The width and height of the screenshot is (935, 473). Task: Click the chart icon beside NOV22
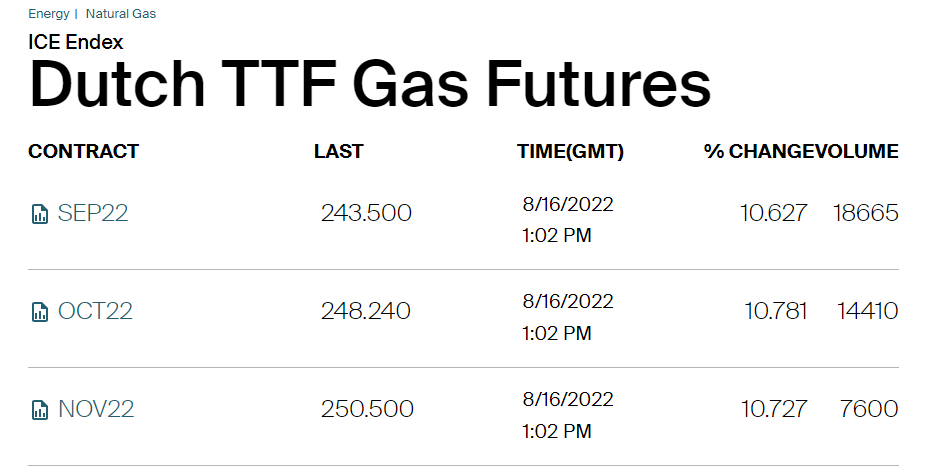tap(40, 410)
